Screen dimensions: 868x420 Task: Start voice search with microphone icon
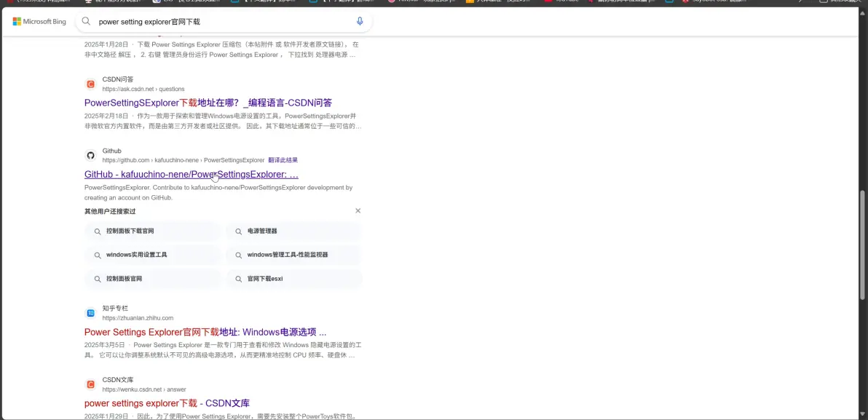[x=360, y=21]
